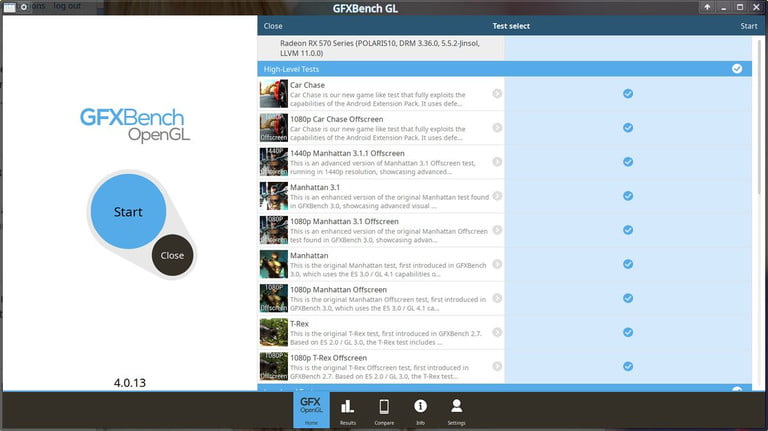Uncheck the Car Chase test

click(628, 94)
